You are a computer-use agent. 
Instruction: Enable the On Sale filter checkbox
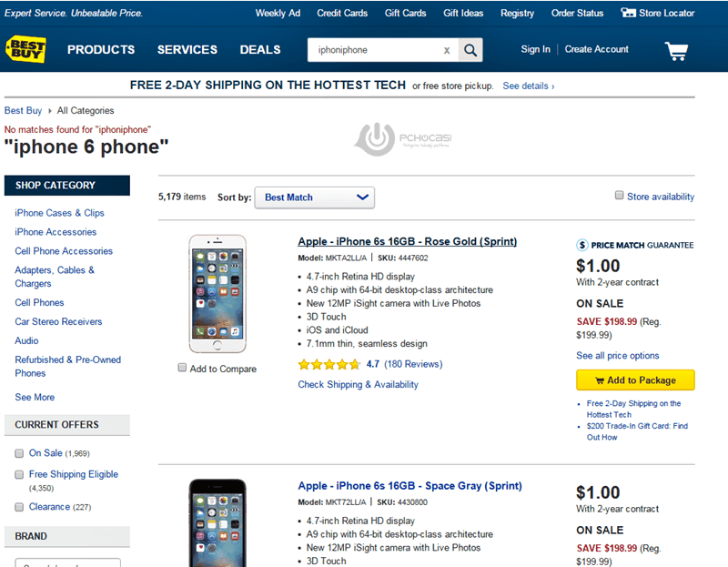(x=19, y=452)
